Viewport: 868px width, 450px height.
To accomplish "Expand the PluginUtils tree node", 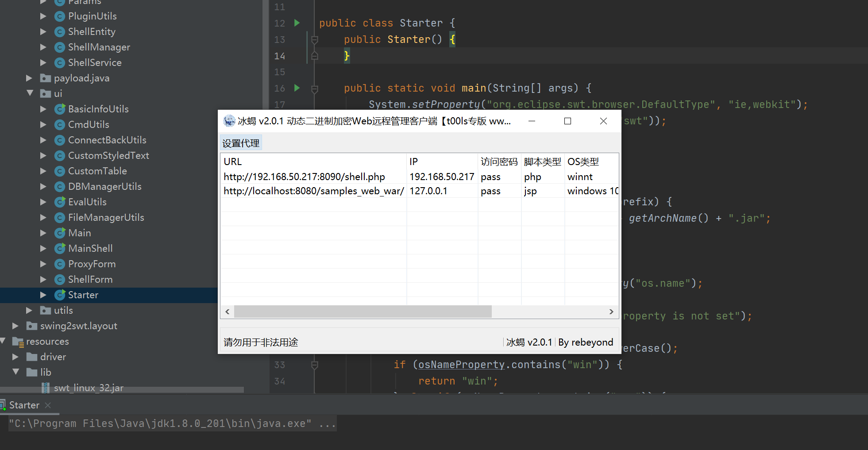I will (x=43, y=16).
